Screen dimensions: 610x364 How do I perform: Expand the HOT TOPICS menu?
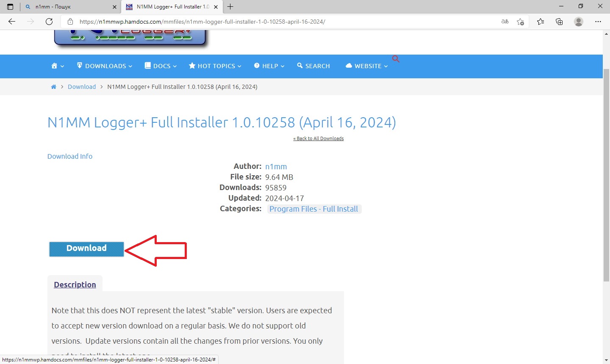(215, 66)
